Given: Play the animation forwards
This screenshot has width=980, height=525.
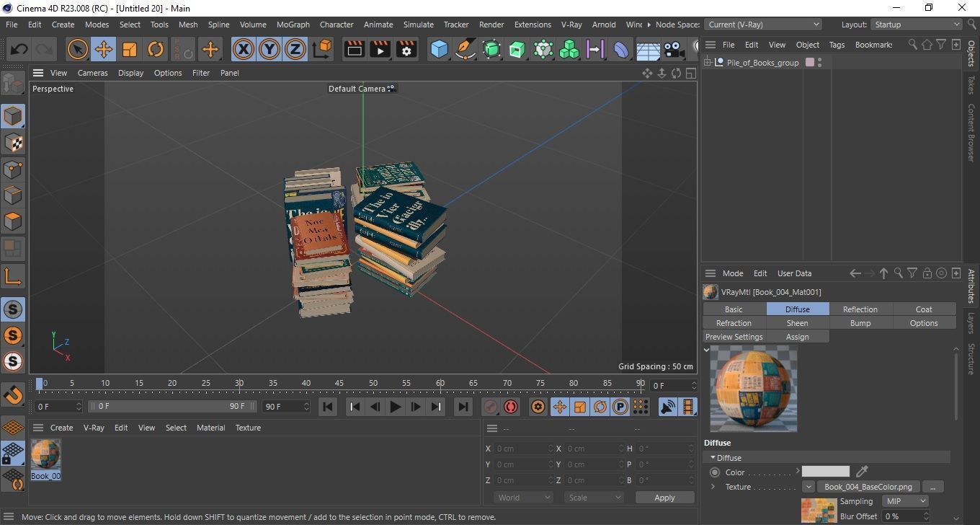Looking at the screenshot, I should 395,407.
